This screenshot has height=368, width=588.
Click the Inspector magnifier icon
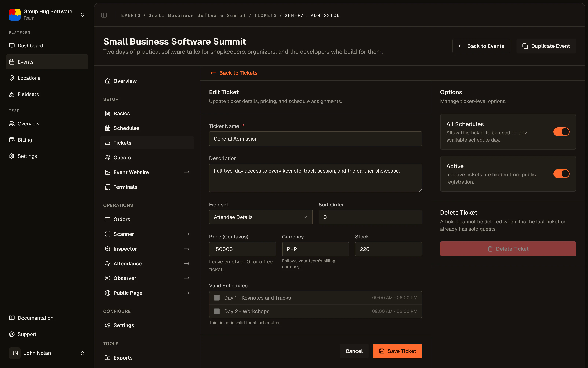(108, 249)
